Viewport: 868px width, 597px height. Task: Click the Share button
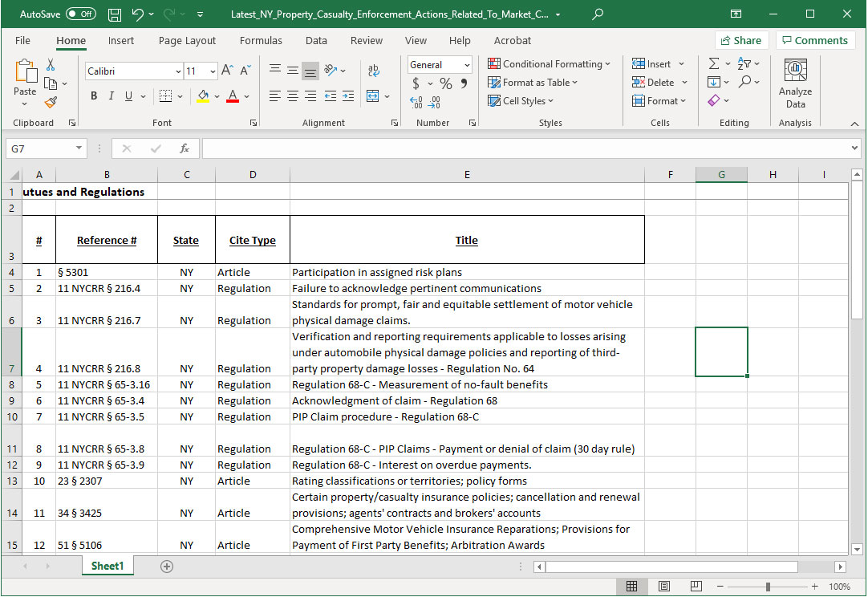click(x=740, y=40)
